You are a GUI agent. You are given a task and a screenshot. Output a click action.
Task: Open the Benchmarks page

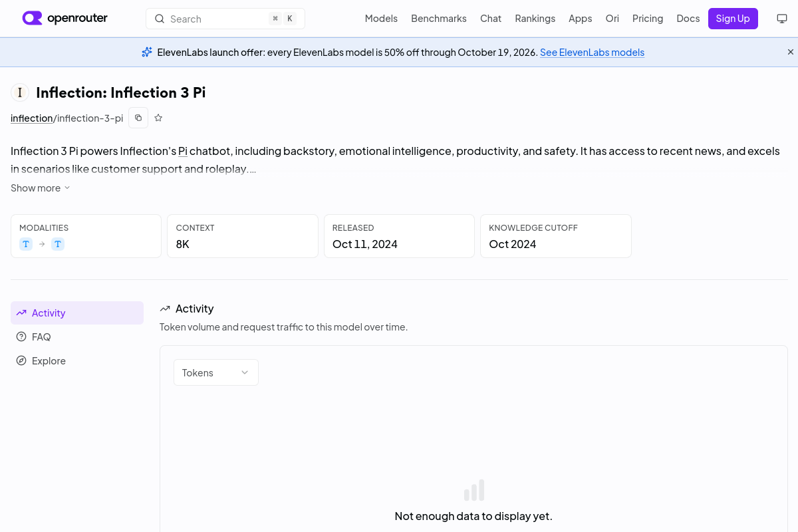(x=439, y=19)
